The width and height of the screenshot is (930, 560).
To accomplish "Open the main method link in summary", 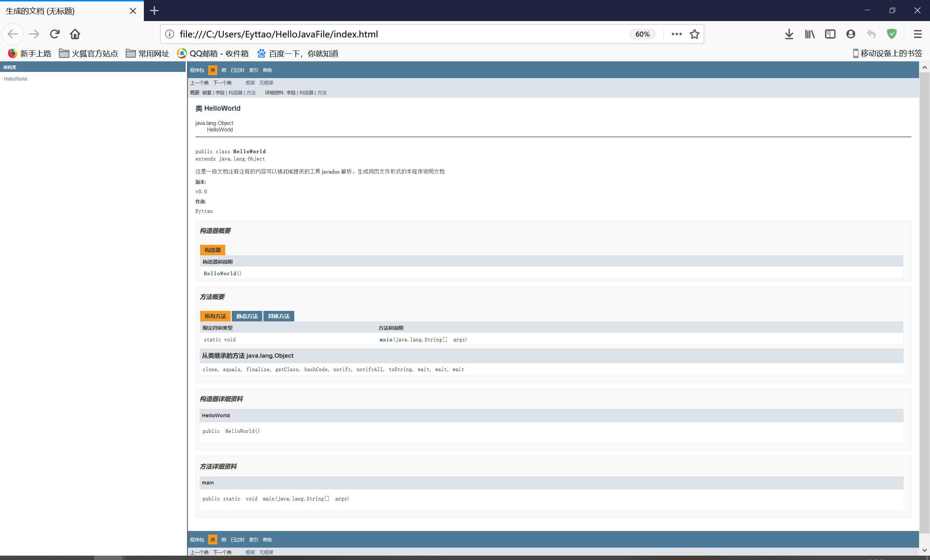I will pyautogui.click(x=386, y=340).
